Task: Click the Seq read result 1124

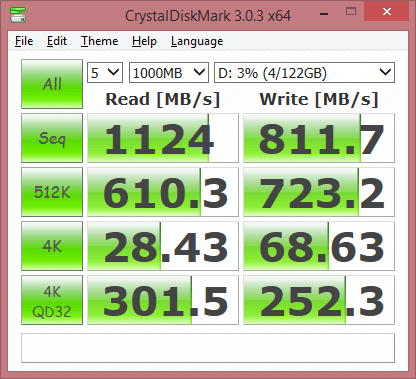Action: pyautogui.click(x=163, y=138)
